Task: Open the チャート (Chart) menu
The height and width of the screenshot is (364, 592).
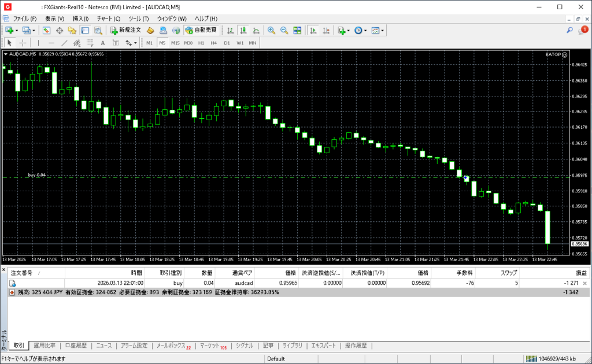Action: pos(108,18)
